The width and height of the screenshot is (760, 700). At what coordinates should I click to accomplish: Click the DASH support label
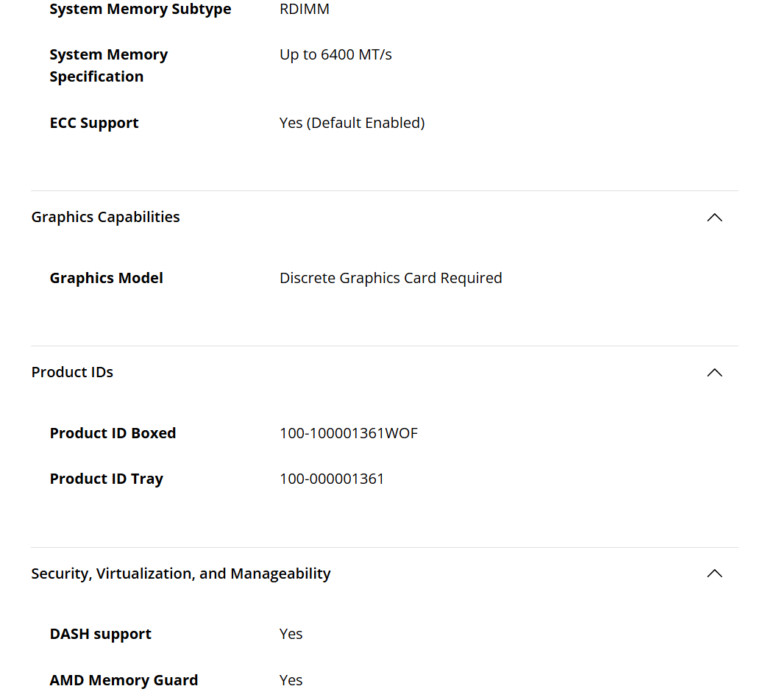click(x=100, y=634)
